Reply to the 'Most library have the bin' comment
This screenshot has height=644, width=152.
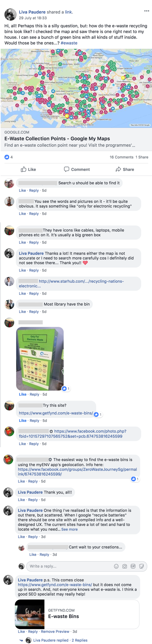(x=34, y=312)
